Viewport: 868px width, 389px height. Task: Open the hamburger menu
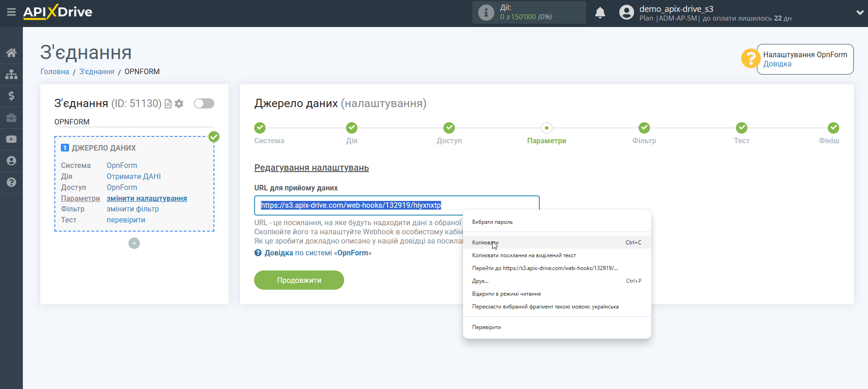[11, 12]
